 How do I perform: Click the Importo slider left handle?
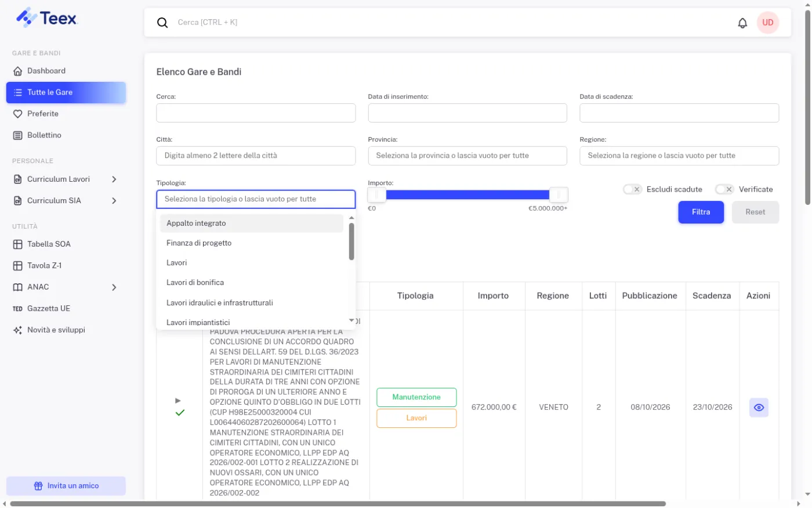(x=377, y=195)
